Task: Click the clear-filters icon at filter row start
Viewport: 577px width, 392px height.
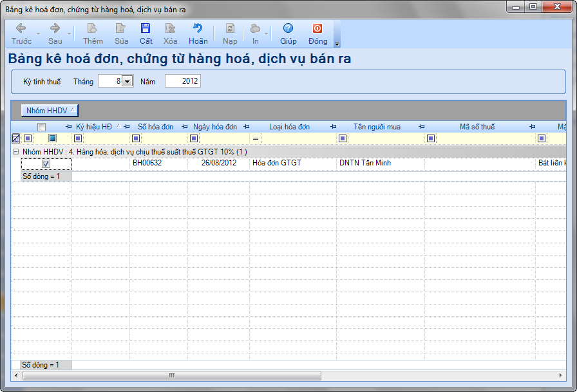Action: (16, 138)
